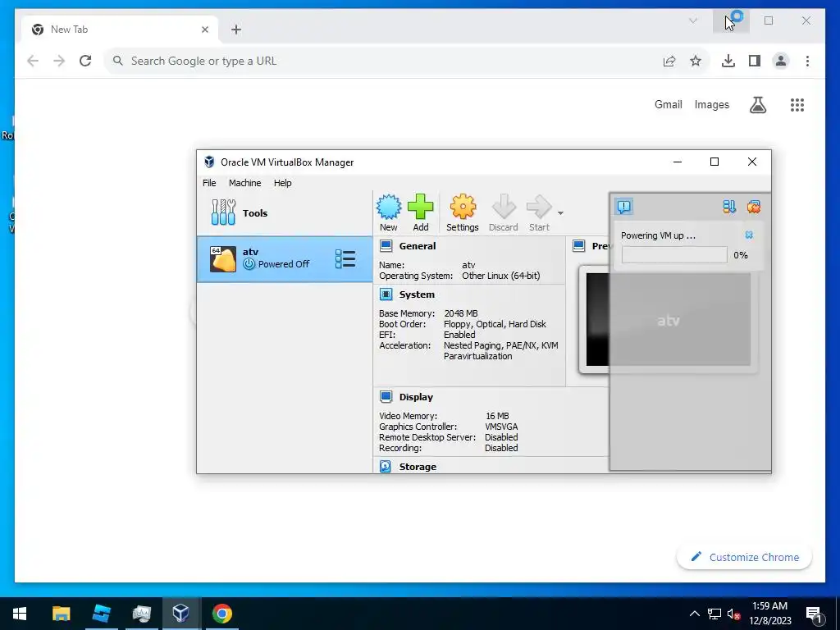Click the Display section header
840x630 pixels.
pos(416,397)
